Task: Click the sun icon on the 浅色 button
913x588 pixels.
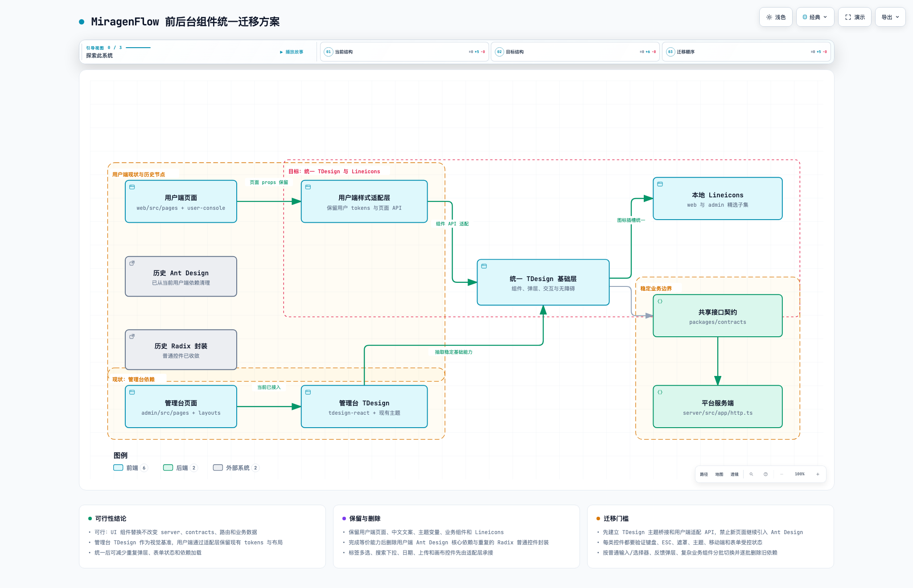Action: point(769,17)
